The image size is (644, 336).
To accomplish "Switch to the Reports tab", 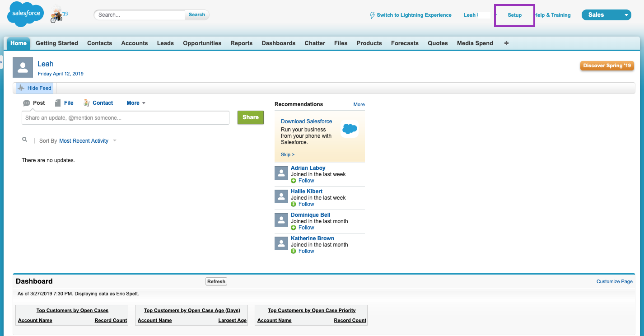I will point(242,43).
